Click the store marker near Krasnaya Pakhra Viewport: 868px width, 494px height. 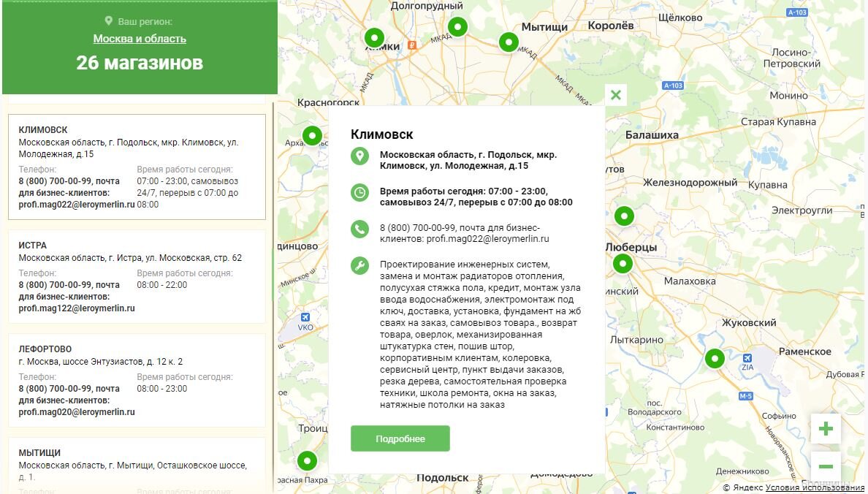[x=307, y=460]
